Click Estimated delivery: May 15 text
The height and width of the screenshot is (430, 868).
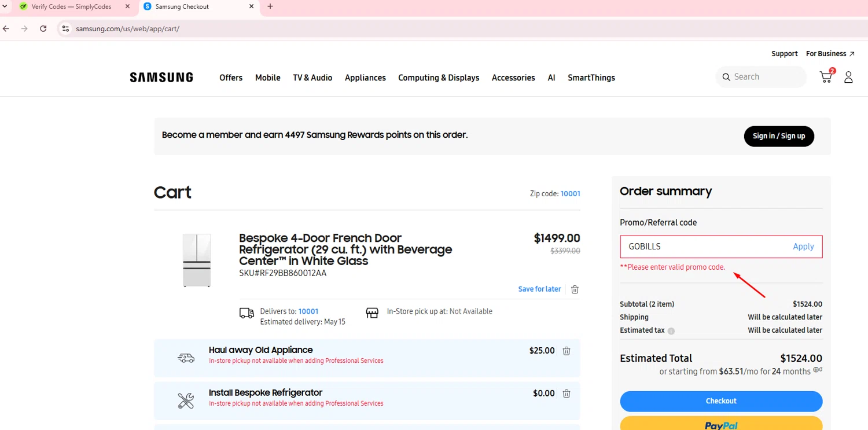click(303, 322)
